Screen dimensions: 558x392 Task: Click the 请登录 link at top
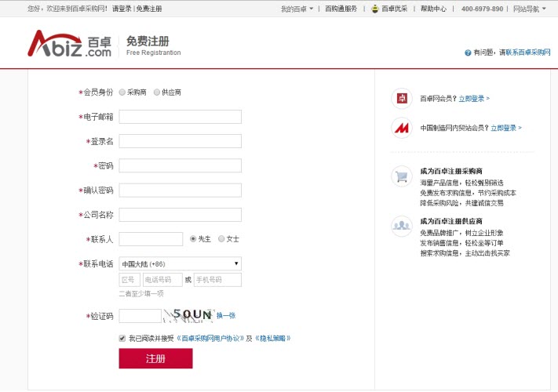pos(122,9)
